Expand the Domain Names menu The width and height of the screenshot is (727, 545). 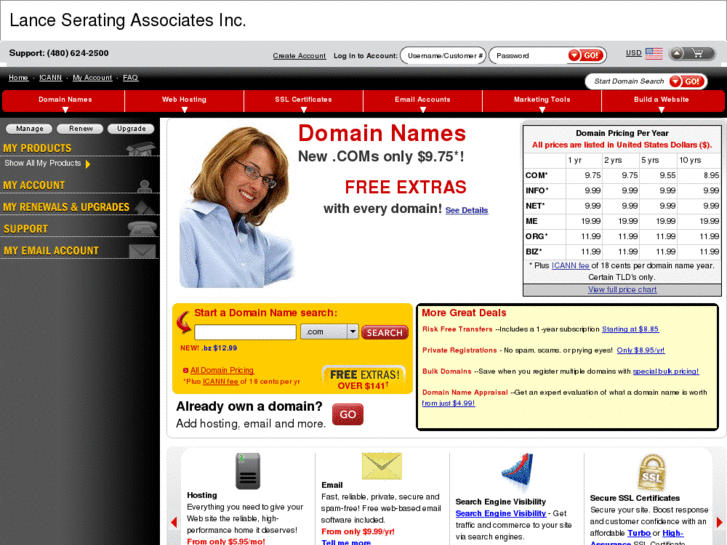pos(65,102)
